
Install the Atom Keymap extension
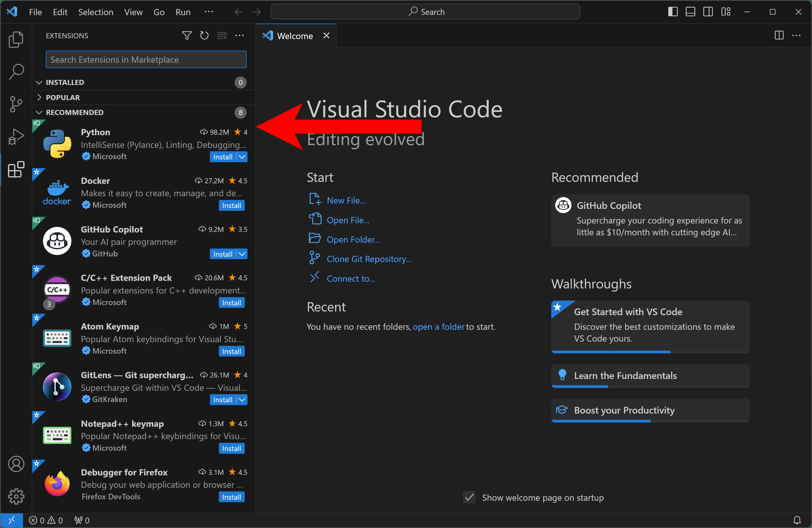(231, 351)
